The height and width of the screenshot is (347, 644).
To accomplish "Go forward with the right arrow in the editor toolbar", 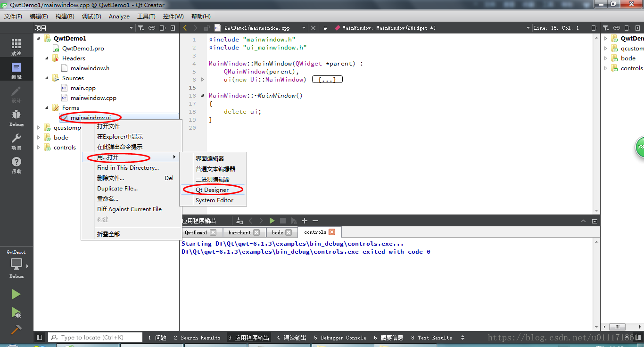I will click(x=196, y=28).
